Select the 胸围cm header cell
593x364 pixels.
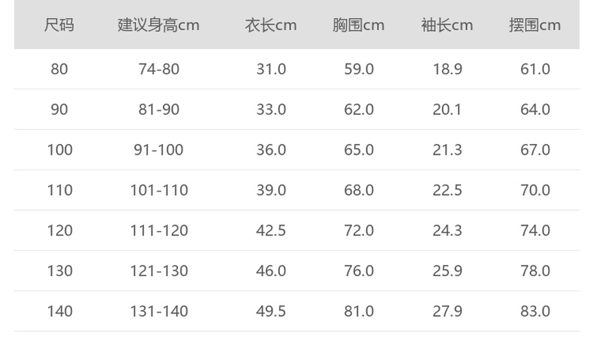(x=359, y=25)
